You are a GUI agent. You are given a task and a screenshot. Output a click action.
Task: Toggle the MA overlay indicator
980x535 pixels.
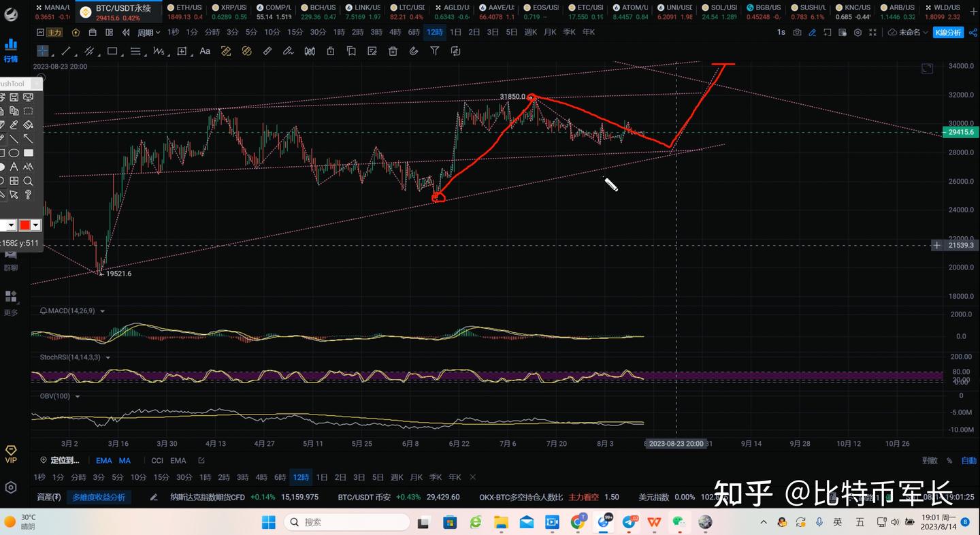click(125, 461)
